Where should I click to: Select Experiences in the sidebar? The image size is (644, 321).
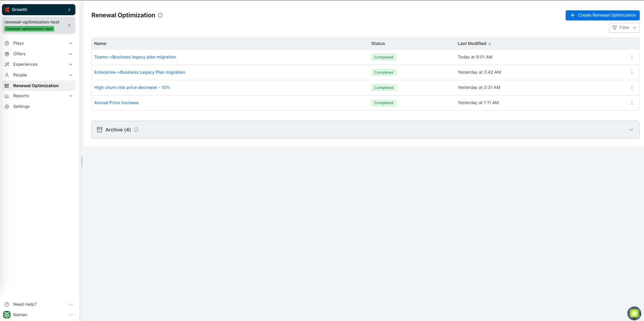click(25, 64)
